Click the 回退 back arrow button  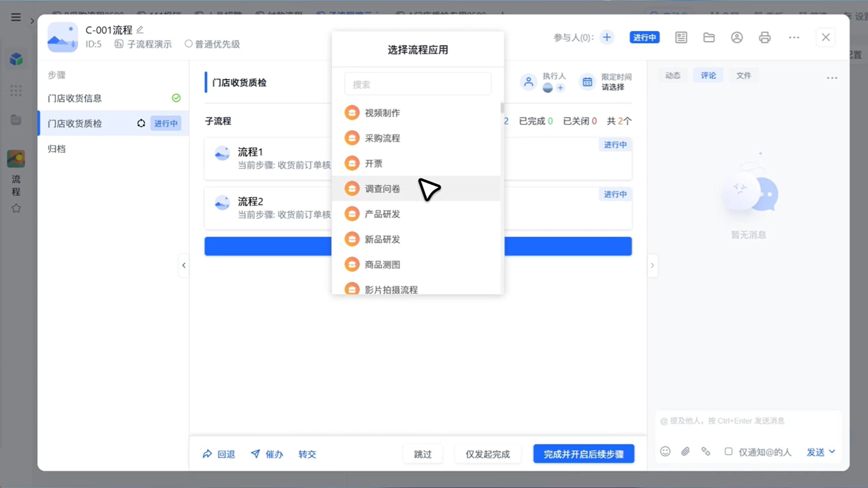[x=219, y=454]
